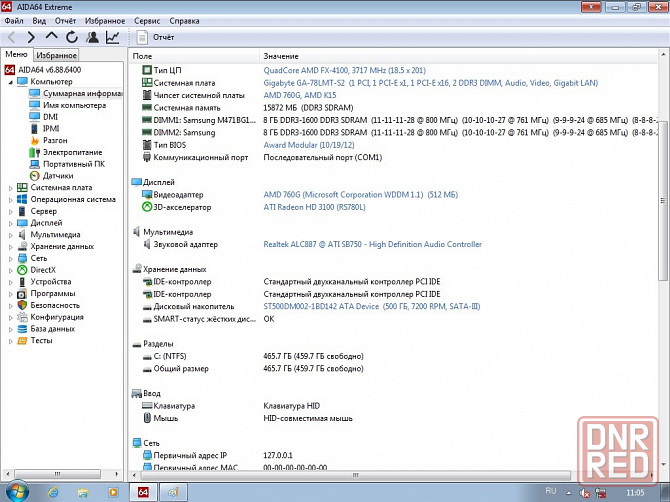Expand the Мультимедиа tree node
This screenshot has height=502, width=670.
[11, 235]
